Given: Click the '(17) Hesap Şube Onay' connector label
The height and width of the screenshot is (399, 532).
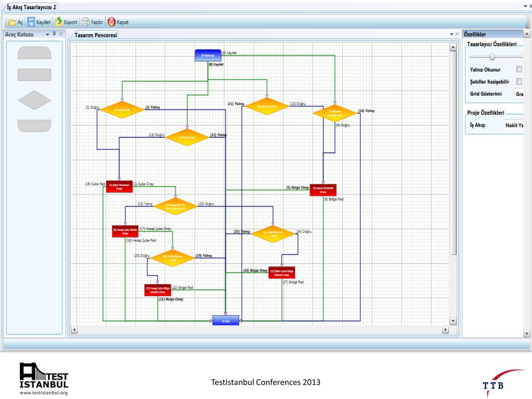Looking at the screenshot, I should pos(155,229).
